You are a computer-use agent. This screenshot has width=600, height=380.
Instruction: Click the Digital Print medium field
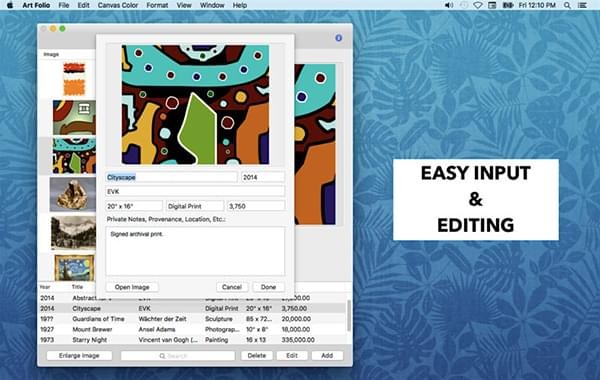195,206
